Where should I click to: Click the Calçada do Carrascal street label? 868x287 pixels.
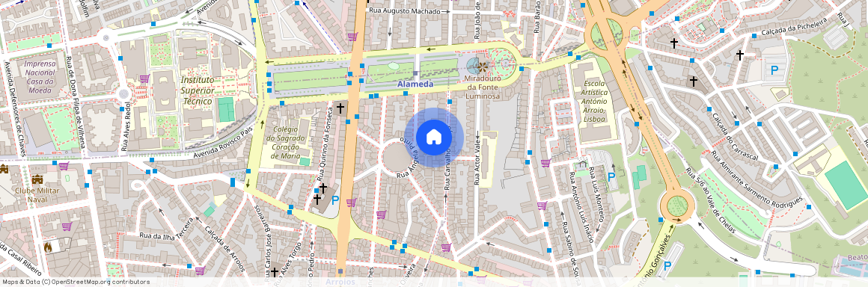(734, 137)
